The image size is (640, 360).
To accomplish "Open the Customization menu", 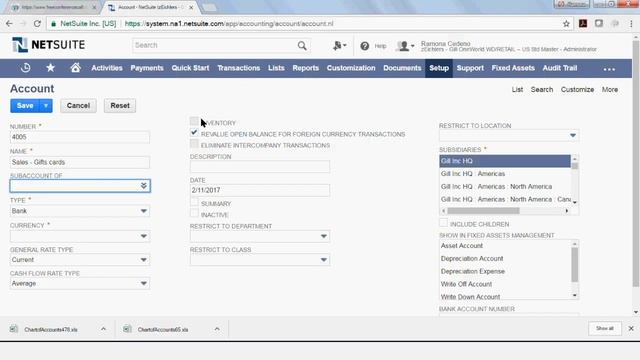I will click(351, 68).
